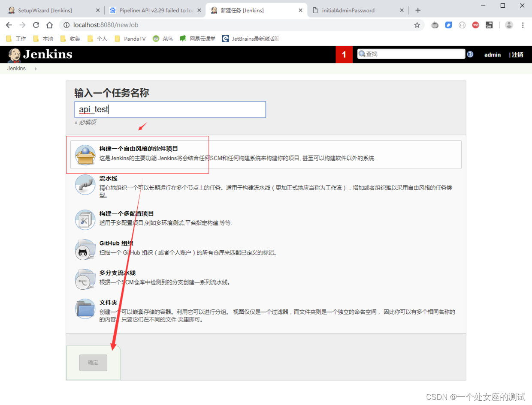Viewport: 532px width, 405px height.
Task: Click the browser home icon
Action: click(x=50, y=25)
